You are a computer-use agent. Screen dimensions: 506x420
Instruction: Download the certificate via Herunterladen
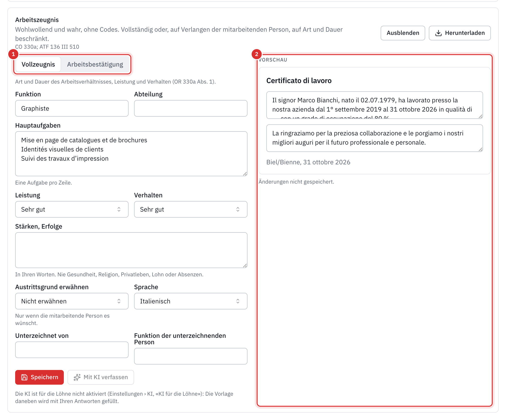pos(459,33)
